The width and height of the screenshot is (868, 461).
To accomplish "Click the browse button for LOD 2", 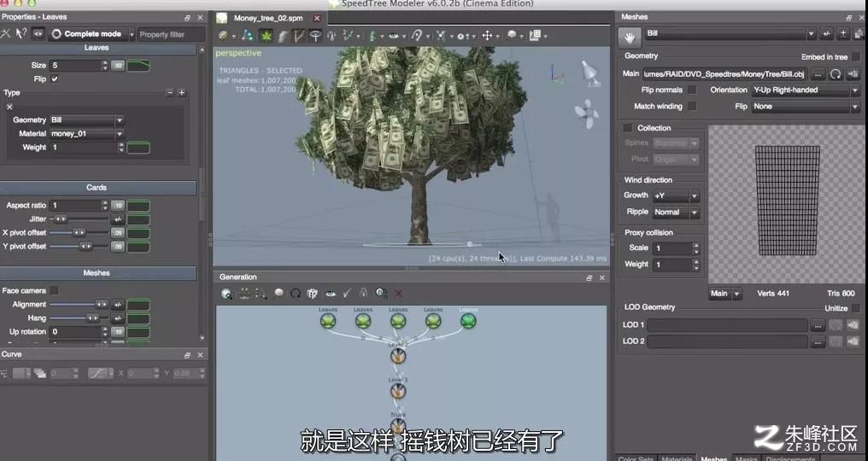I will [818, 342].
